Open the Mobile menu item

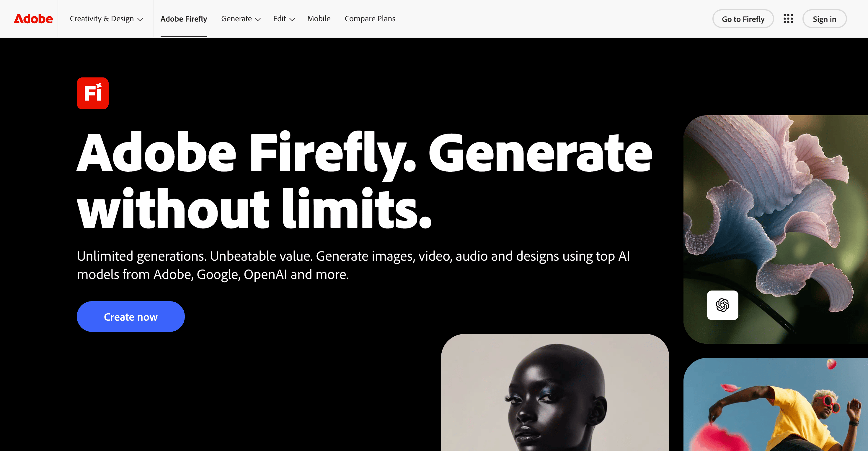tap(319, 19)
